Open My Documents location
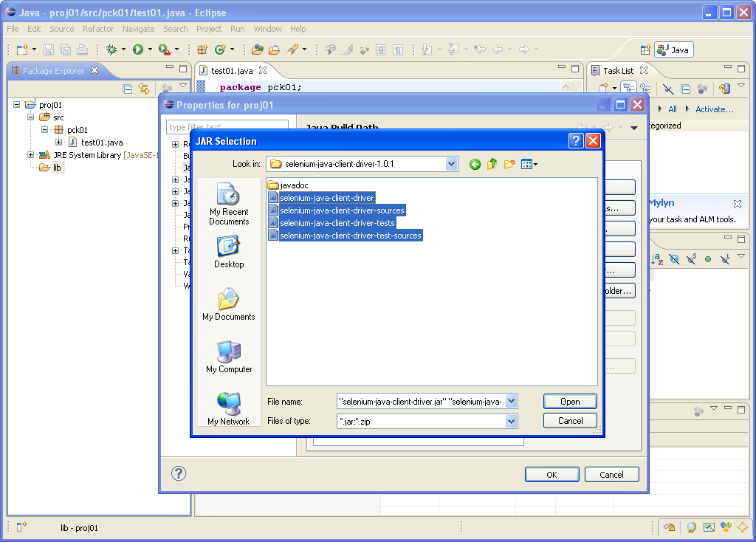 coord(229,304)
